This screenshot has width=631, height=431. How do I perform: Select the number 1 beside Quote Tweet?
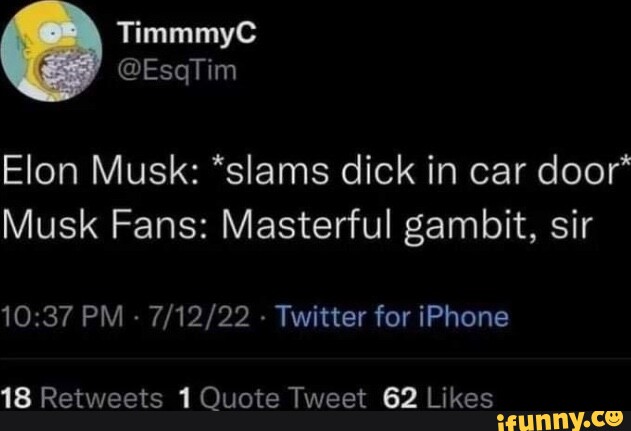point(185,398)
